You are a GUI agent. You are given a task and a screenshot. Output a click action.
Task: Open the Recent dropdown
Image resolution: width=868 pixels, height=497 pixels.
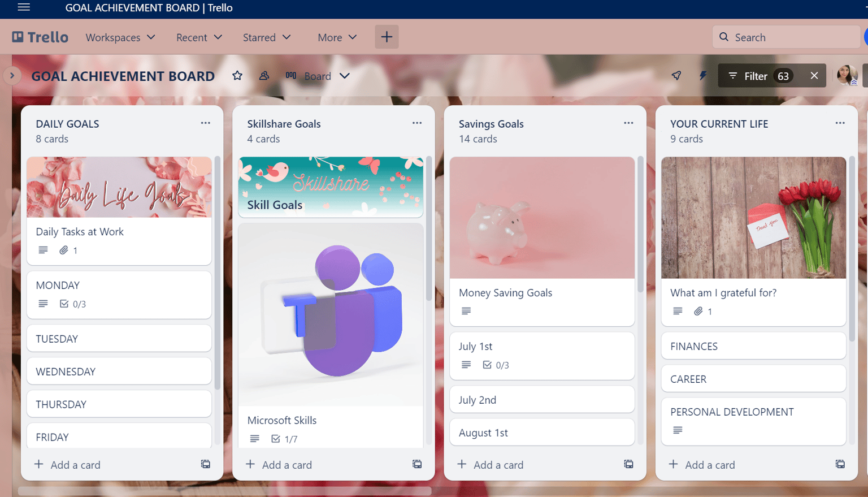coord(199,37)
